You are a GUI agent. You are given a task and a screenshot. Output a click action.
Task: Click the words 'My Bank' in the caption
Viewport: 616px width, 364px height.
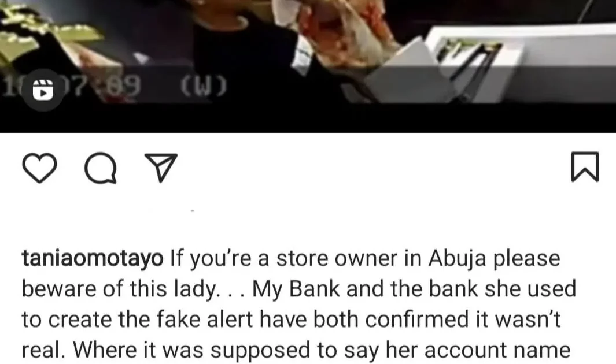296,289
